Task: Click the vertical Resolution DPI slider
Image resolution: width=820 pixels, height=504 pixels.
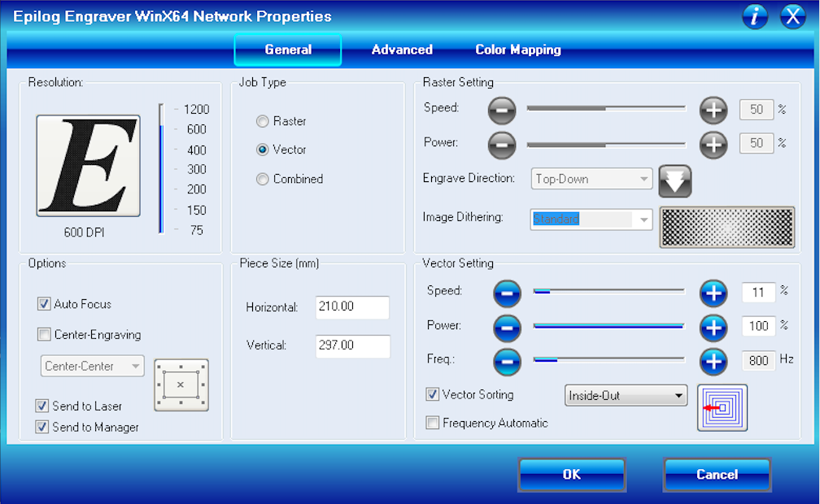Action: coord(162,169)
